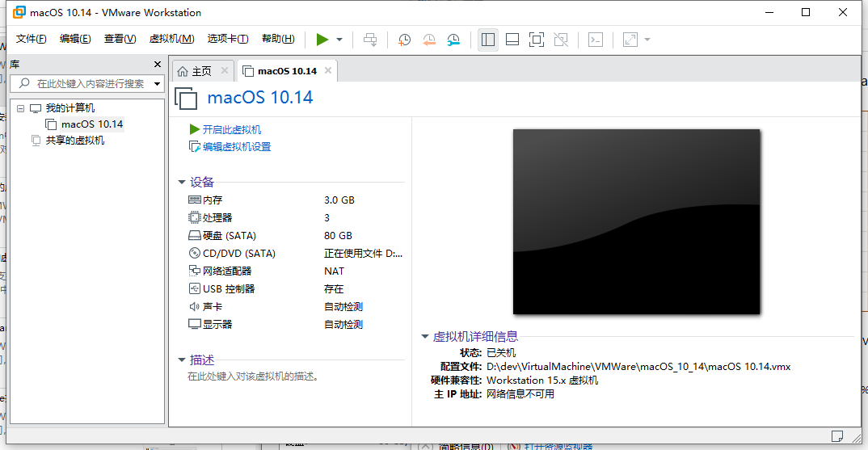Click the NAT network value

tap(334, 271)
